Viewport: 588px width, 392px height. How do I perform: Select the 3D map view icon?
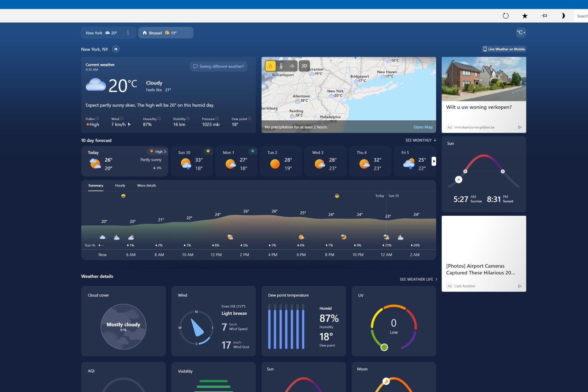(x=304, y=66)
